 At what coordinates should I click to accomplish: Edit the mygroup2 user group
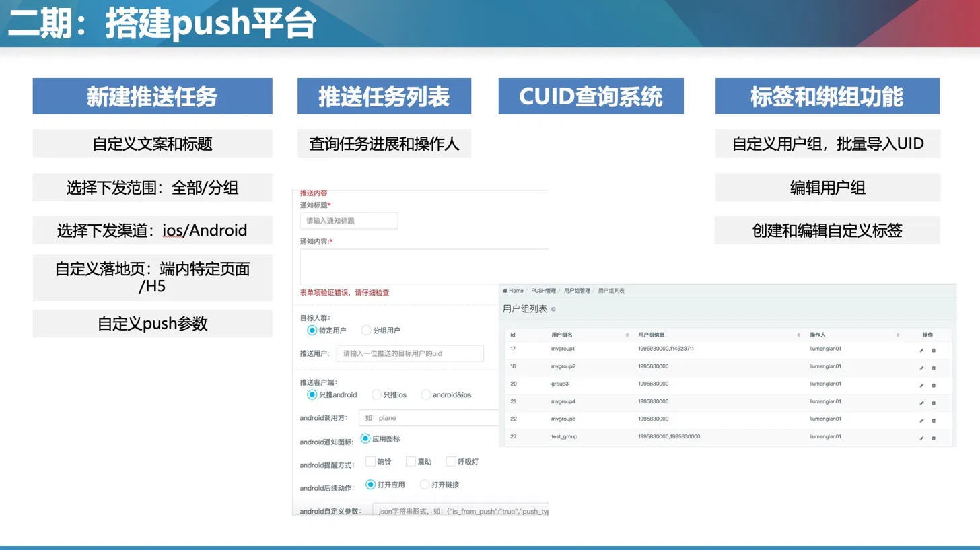[921, 368]
